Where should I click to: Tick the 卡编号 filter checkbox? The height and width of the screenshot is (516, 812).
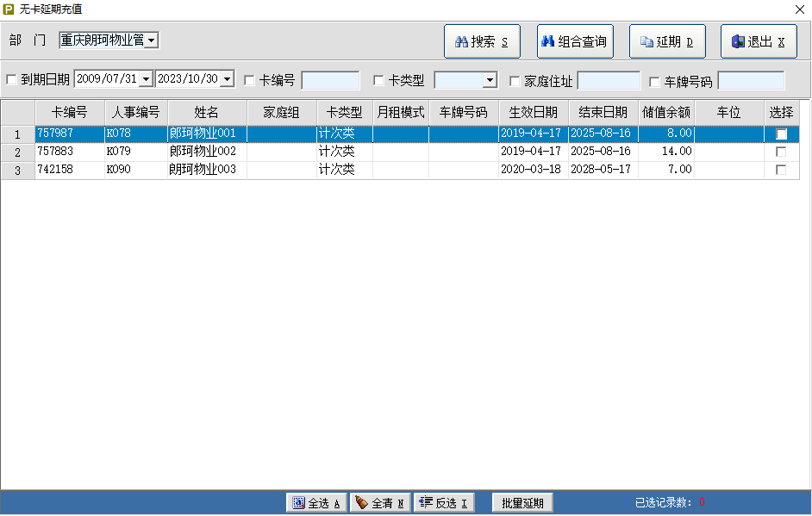[250, 81]
